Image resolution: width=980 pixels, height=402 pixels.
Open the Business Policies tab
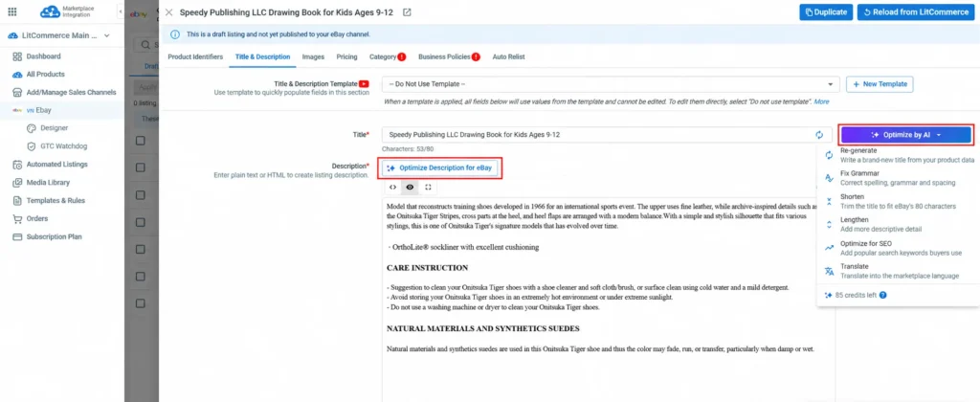coord(444,56)
